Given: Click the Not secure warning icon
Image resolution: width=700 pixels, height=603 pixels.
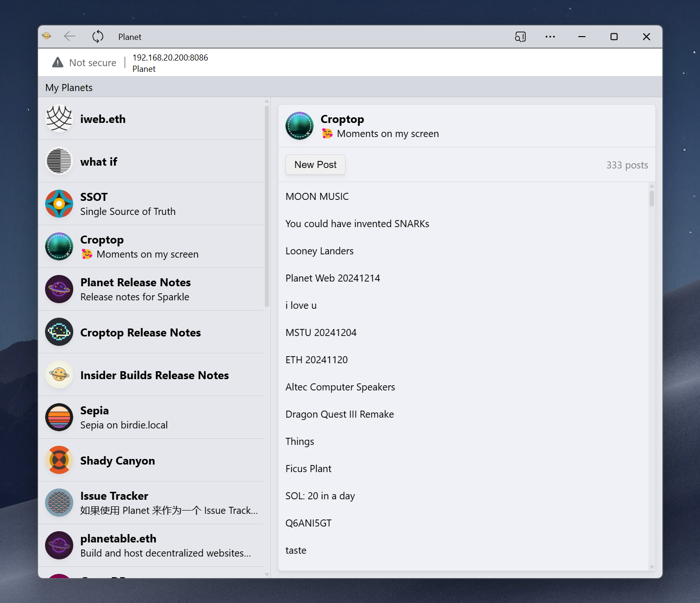Looking at the screenshot, I should [58, 62].
